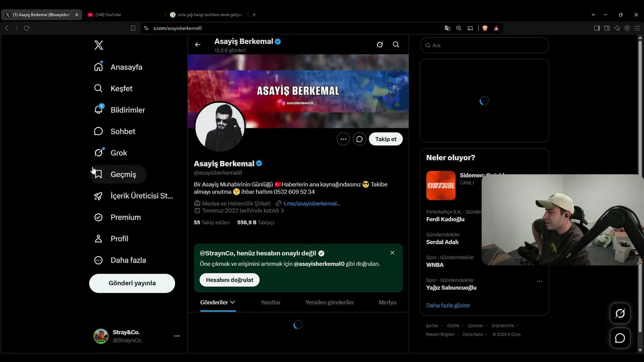Click the message icon on the profile
This screenshot has width=644, height=362.
pyautogui.click(x=359, y=139)
